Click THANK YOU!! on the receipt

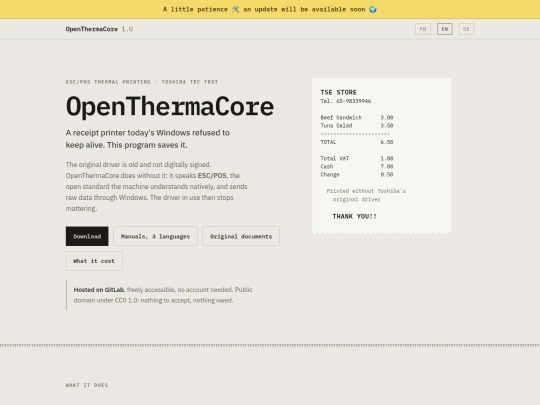coord(355,216)
